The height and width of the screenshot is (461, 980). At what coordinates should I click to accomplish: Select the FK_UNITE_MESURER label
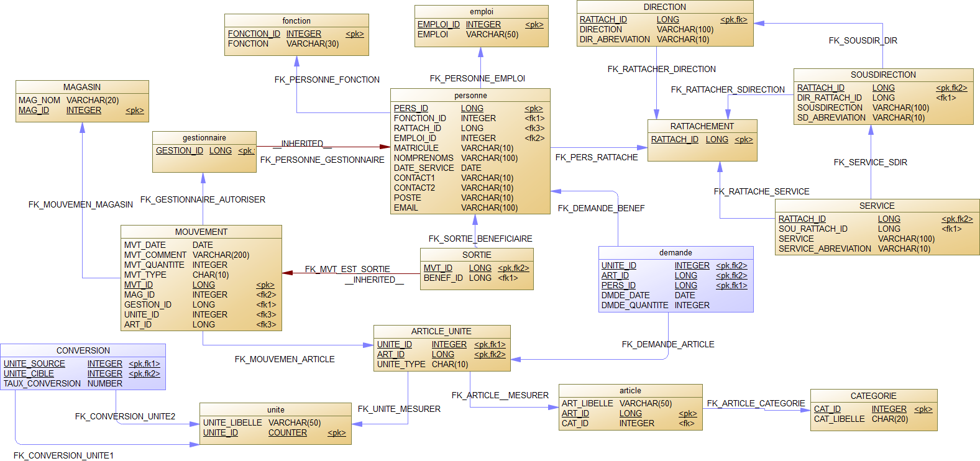point(399,409)
